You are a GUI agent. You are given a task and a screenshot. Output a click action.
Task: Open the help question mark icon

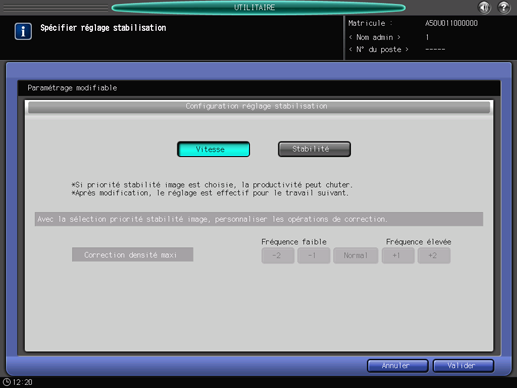click(x=504, y=7)
